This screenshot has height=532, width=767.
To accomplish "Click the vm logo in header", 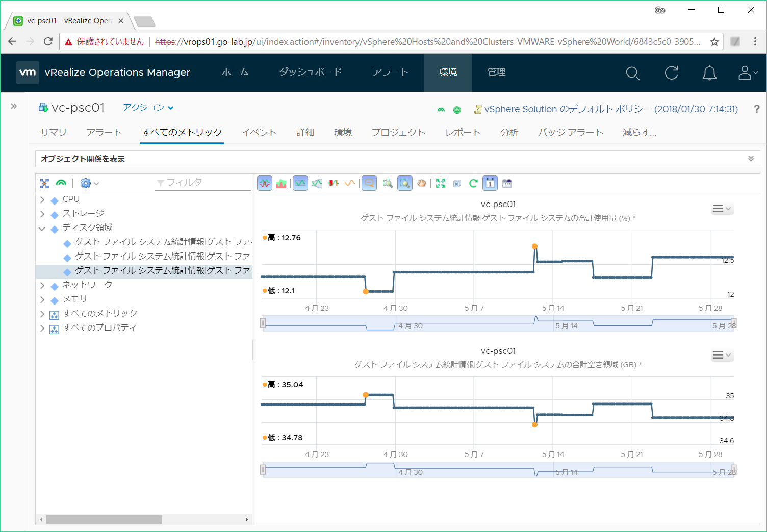I will 28,72.
